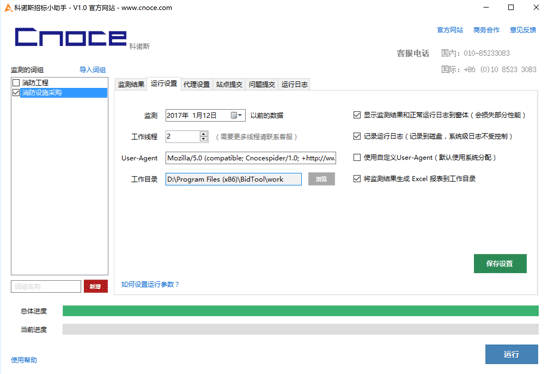The width and height of the screenshot is (548, 374).
Task: Click the 国际 +86 (0)10 8523 3083 number
Action: pos(489,70)
